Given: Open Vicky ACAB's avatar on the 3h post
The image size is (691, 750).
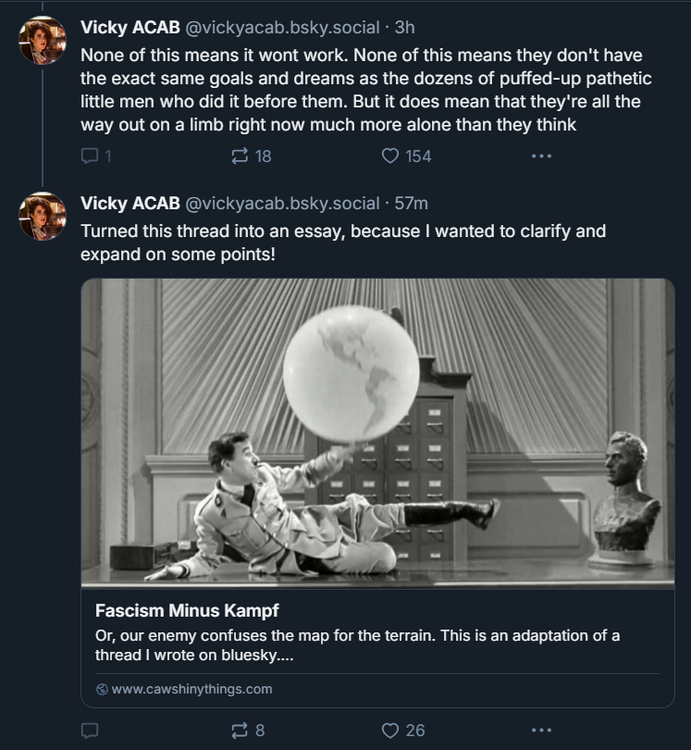Looking at the screenshot, I should pyautogui.click(x=43, y=40).
